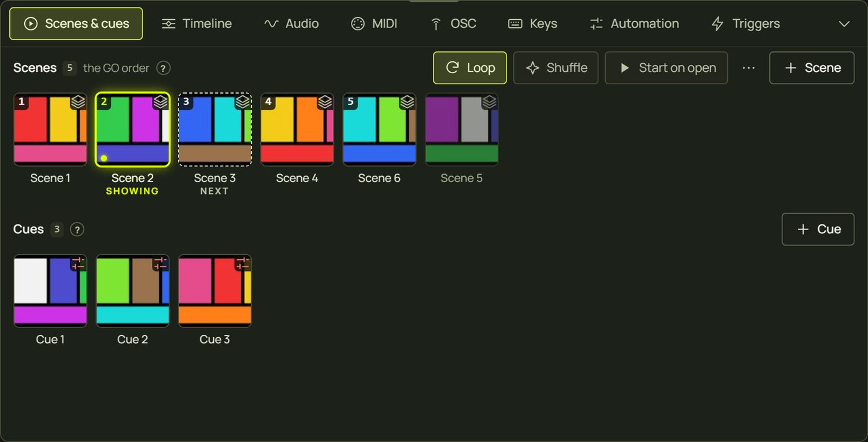Open the Audio tab
This screenshot has height=442, width=868.
coord(291,24)
